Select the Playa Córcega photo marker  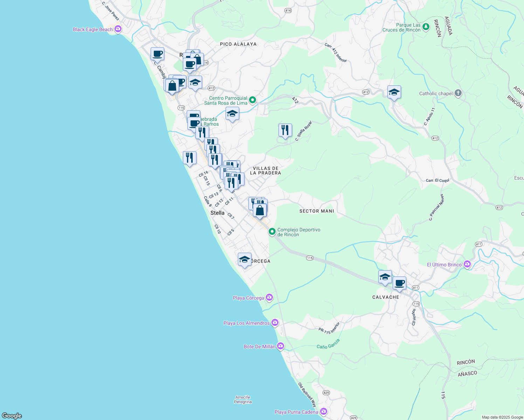coord(269,298)
